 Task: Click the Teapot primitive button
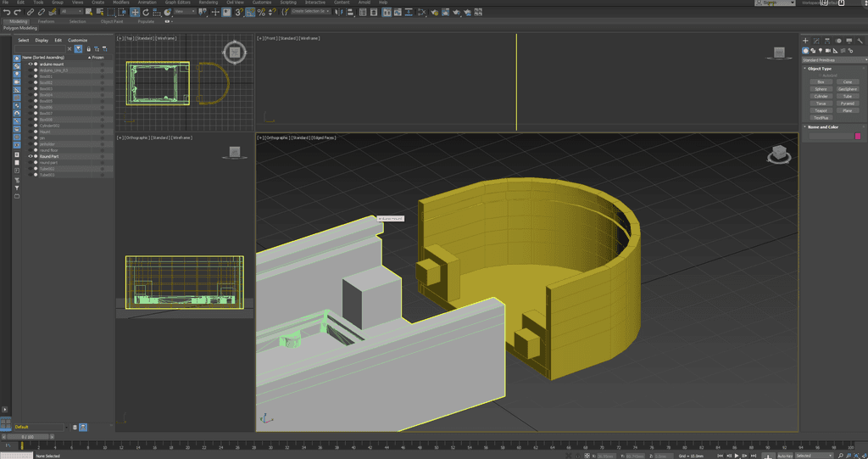[x=820, y=110]
